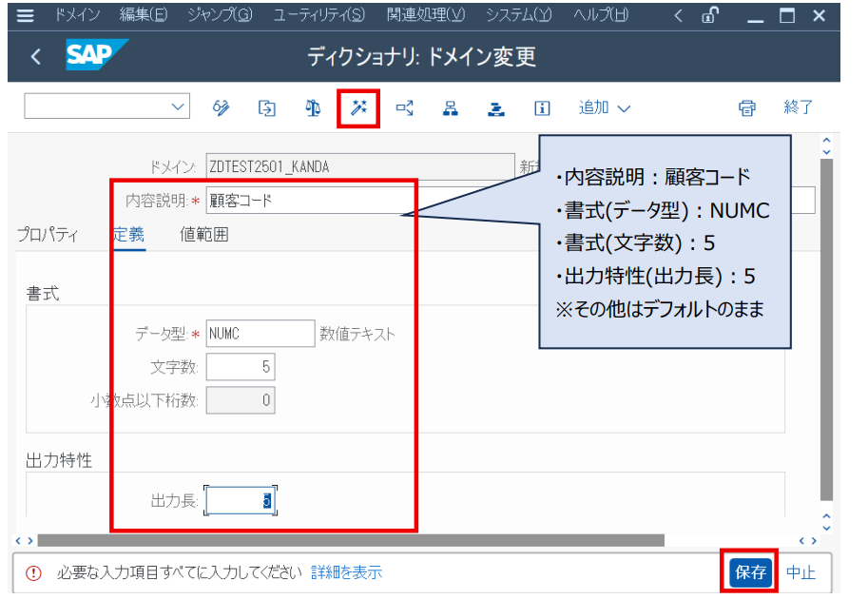The height and width of the screenshot is (599, 868).
Task: Click the left chevron in the menu bar
Action: 678,15
